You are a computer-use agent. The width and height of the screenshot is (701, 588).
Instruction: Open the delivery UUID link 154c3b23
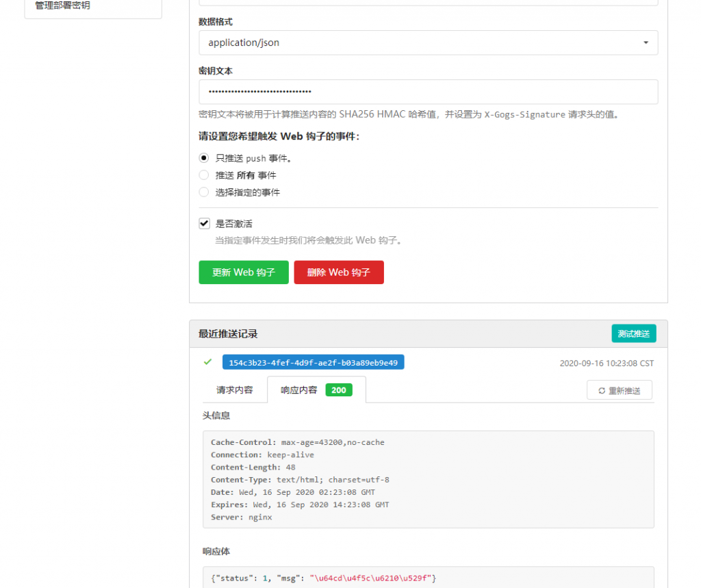[314, 361]
